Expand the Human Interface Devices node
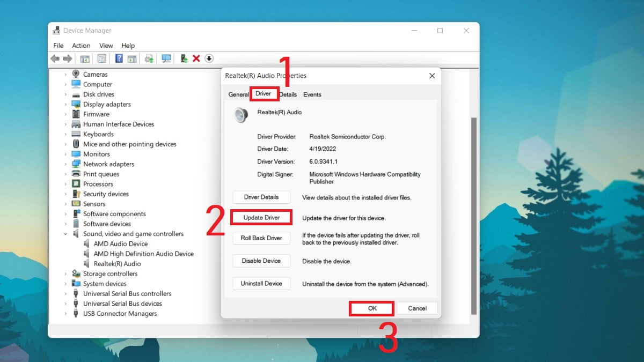The height and width of the screenshot is (362, 644). click(65, 124)
